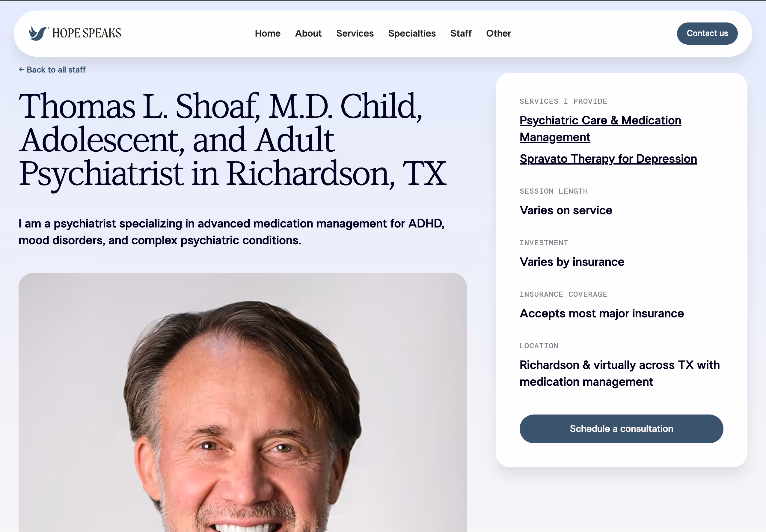Screen dimensions: 766x532
Task: Click the back arrow beside 'Back to all staff'
Action: [22, 69]
